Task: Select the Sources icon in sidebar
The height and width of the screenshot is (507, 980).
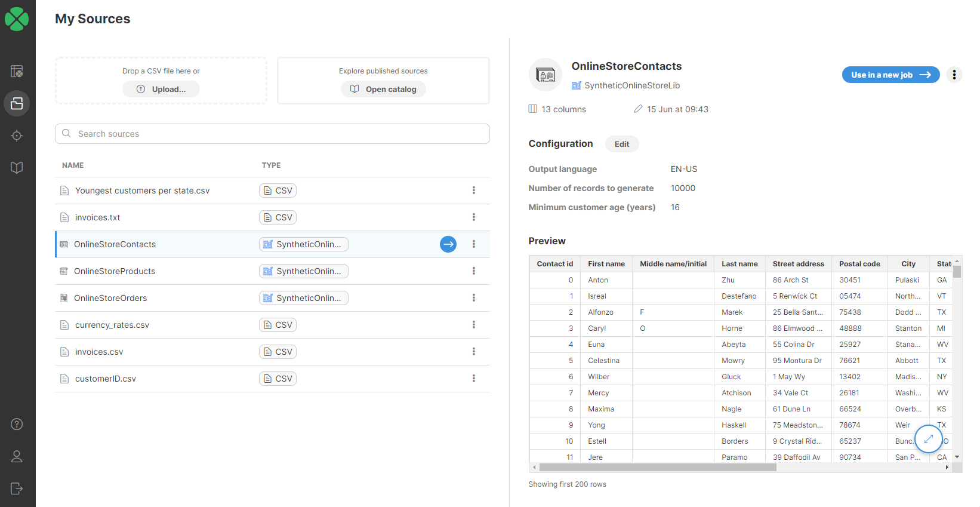Action: [x=17, y=103]
